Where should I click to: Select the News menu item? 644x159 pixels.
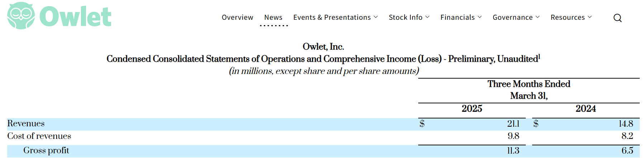[273, 18]
